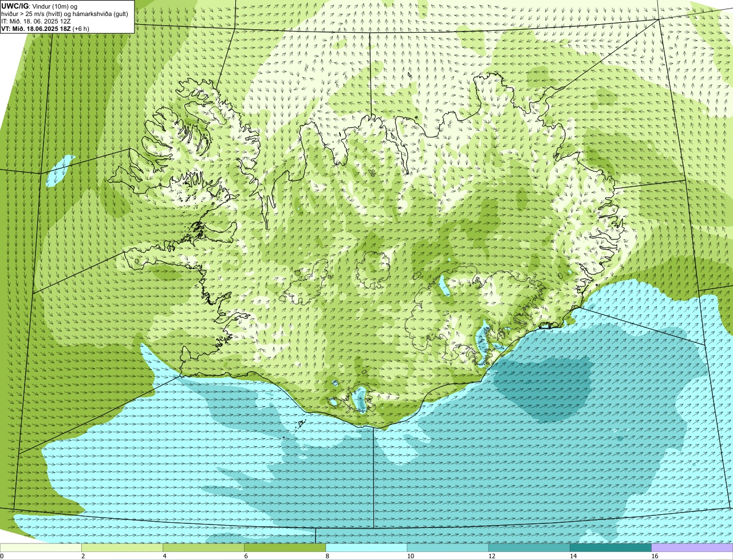Click the 12–14 m/s teal legend swatch
This screenshot has height=560, width=733.
click(529, 547)
